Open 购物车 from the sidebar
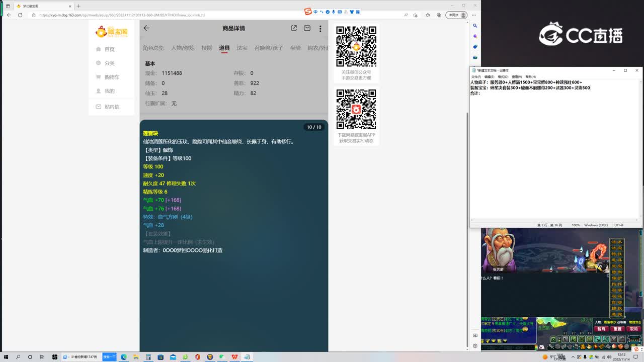644x362 pixels. point(111,77)
